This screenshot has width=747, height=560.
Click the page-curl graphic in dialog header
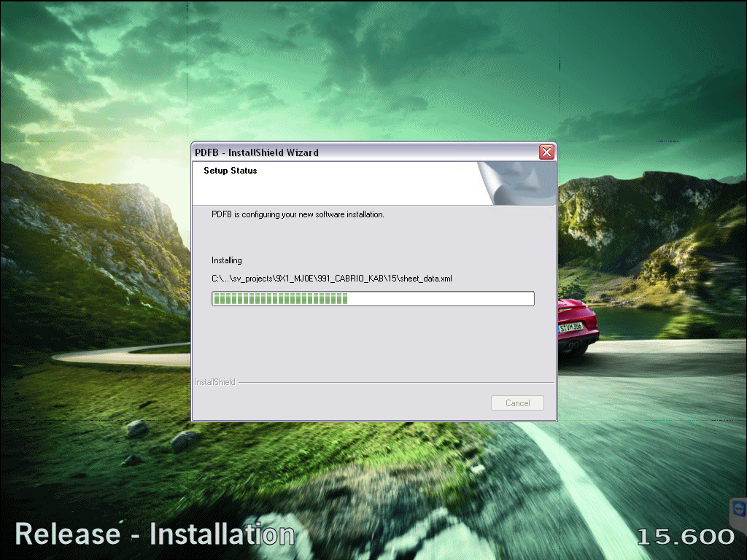coord(516,182)
